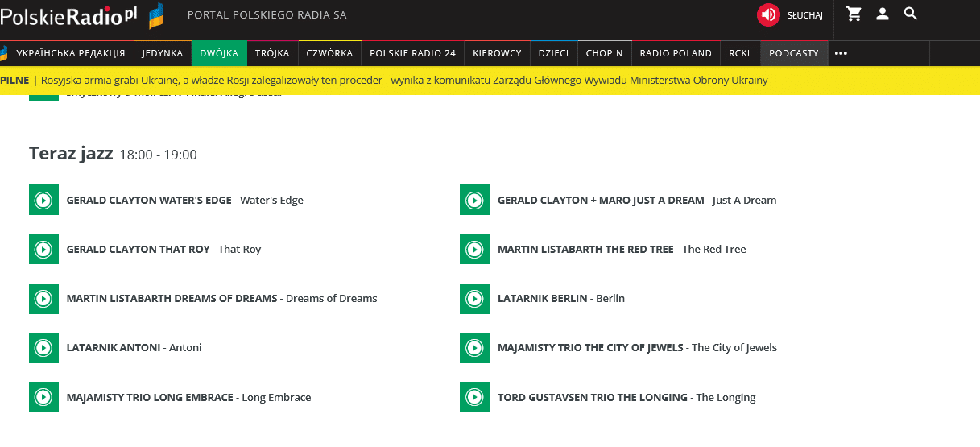This screenshot has width=980, height=447.
Task: Open RCKL tab
Action: (740, 53)
